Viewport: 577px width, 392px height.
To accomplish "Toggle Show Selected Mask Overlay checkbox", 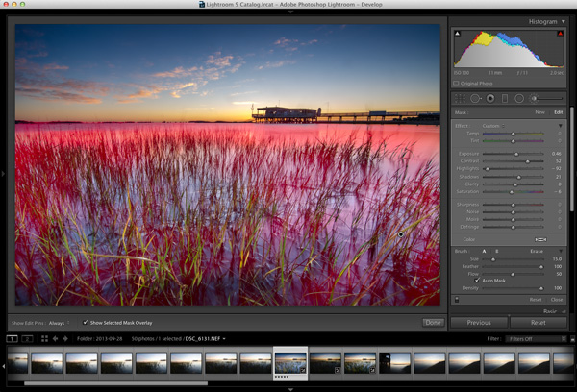I will (86, 323).
